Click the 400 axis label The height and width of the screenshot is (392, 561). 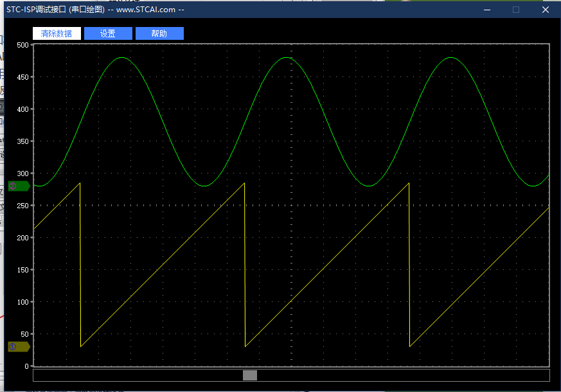[x=22, y=109]
